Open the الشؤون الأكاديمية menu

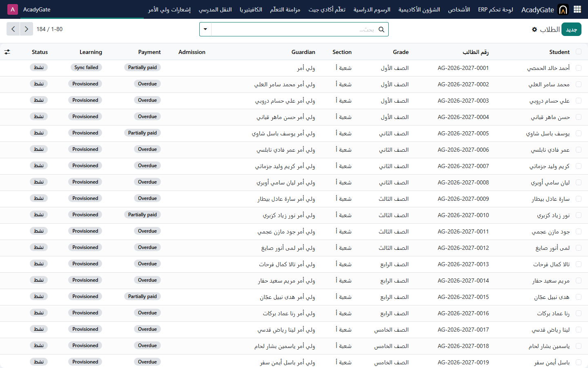[x=419, y=9]
